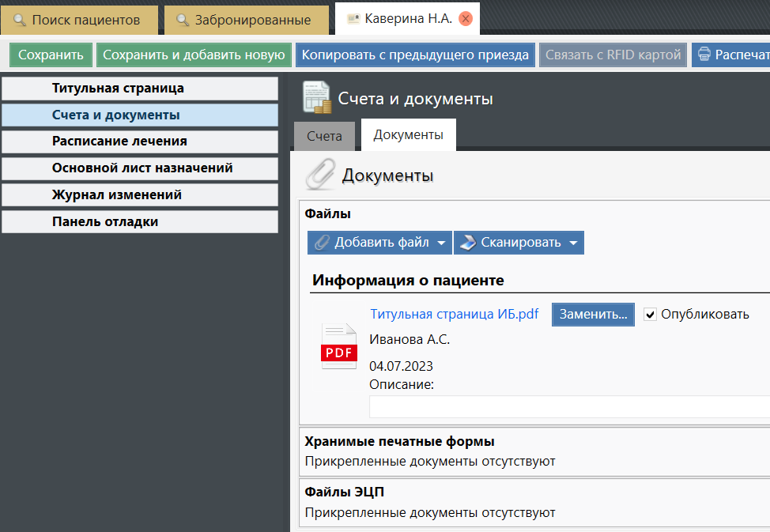Click the printer icon on the toolbar
The image size is (770, 532).
(704, 55)
